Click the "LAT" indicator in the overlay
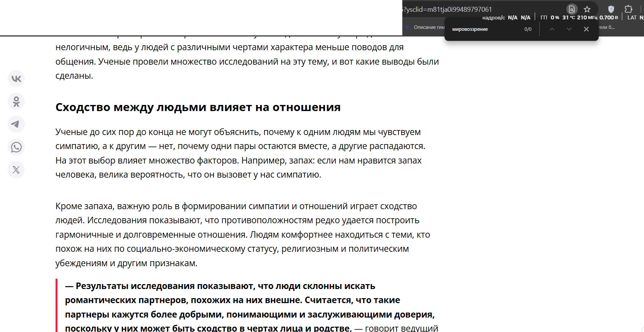Viewport: 644px width, 332px height. (x=632, y=17)
